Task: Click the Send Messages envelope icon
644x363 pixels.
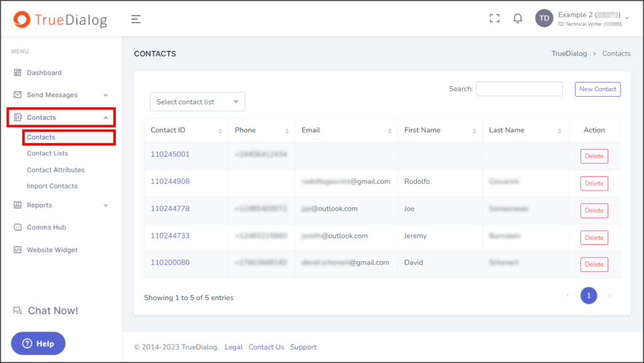Action: pyautogui.click(x=17, y=95)
